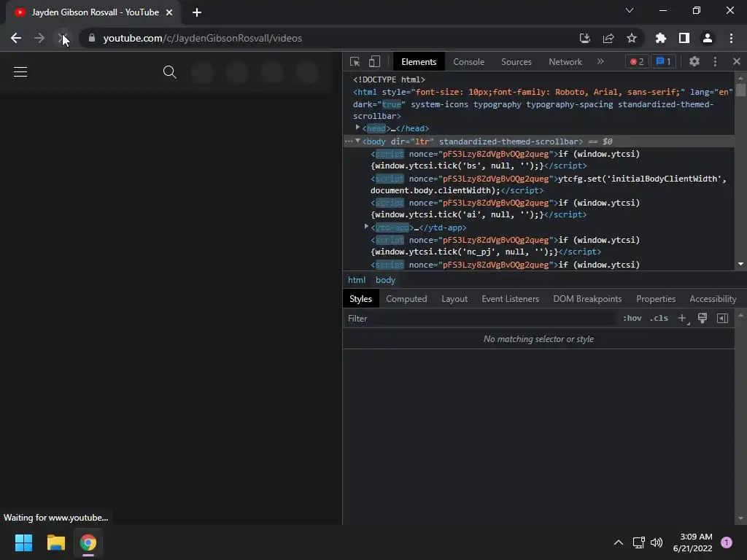Click the address bar URL

[x=203, y=38]
